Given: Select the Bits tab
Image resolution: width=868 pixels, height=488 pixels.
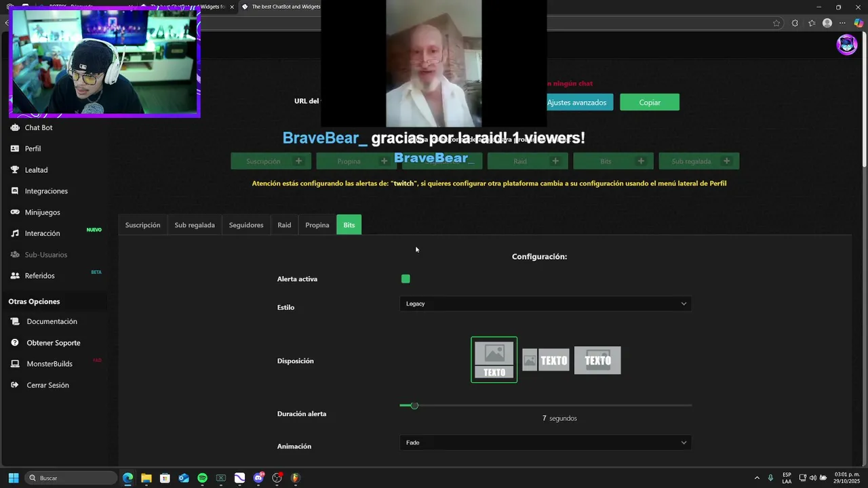Looking at the screenshot, I should [x=349, y=225].
